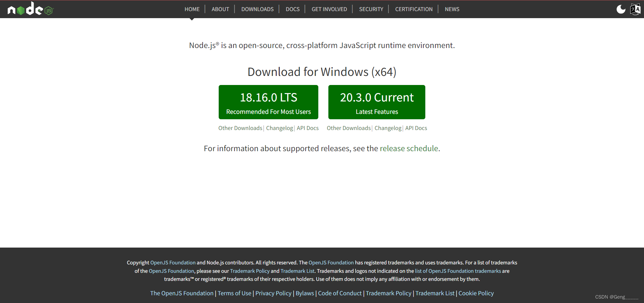Open the Bylaws footer link
The width and height of the screenshot is (644, 303).
(305, 293)
